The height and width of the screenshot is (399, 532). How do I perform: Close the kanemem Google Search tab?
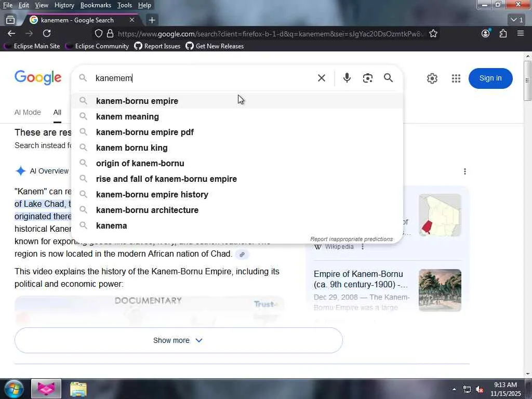point(132,20)
